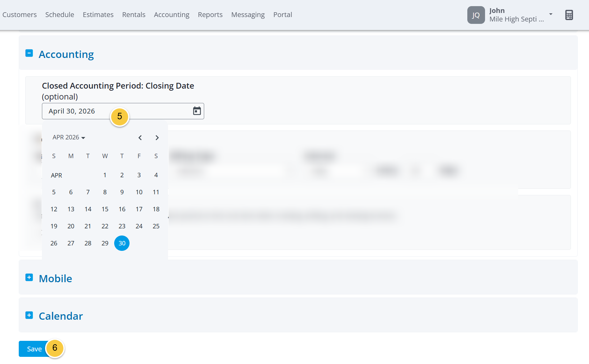Go to previous month in datepicker

(x=140, y=138)
